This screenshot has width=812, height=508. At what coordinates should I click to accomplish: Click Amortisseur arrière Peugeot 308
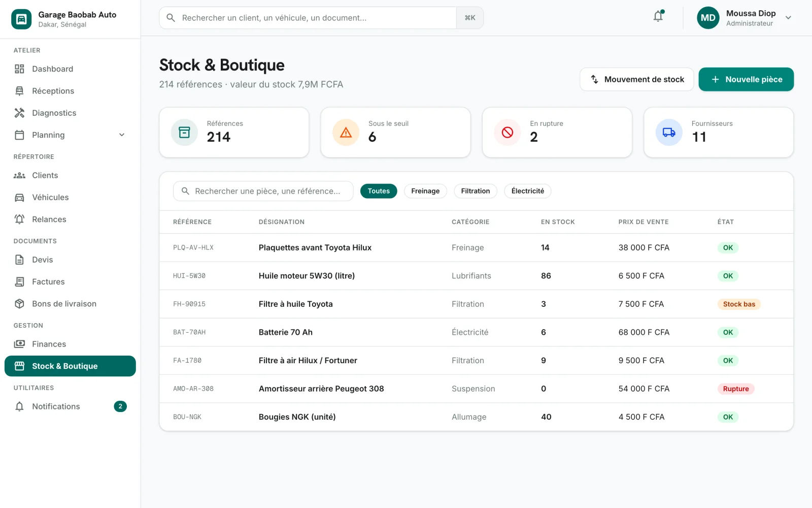pos(321,389)
